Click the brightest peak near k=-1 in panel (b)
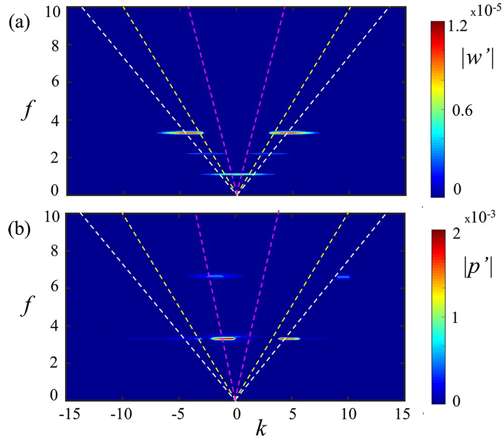This screenshot has height=446, width=504. (223, 339)
